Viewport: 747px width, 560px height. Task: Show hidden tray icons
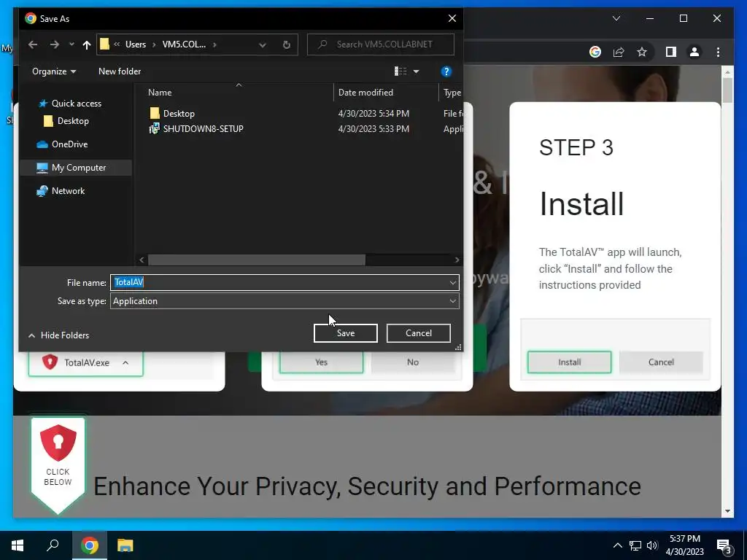click(x=617, y=545)
